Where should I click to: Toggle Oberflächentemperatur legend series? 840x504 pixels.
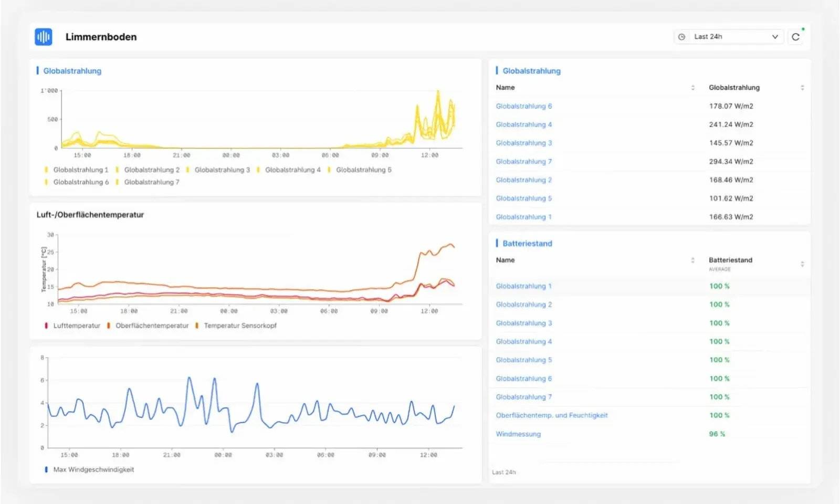148,326
